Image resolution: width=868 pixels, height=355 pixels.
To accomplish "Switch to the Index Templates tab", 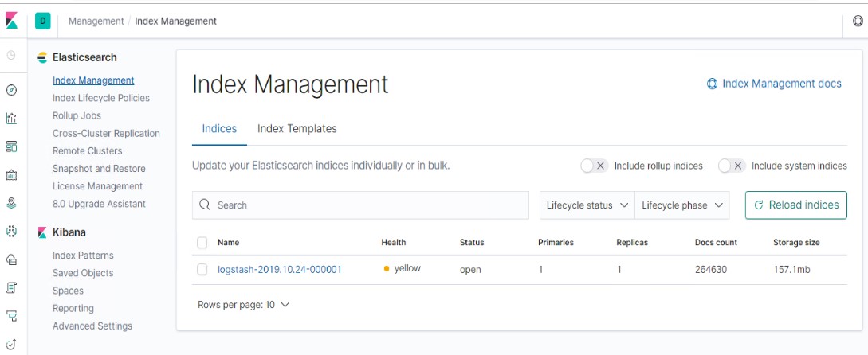I will click(297, 129).
